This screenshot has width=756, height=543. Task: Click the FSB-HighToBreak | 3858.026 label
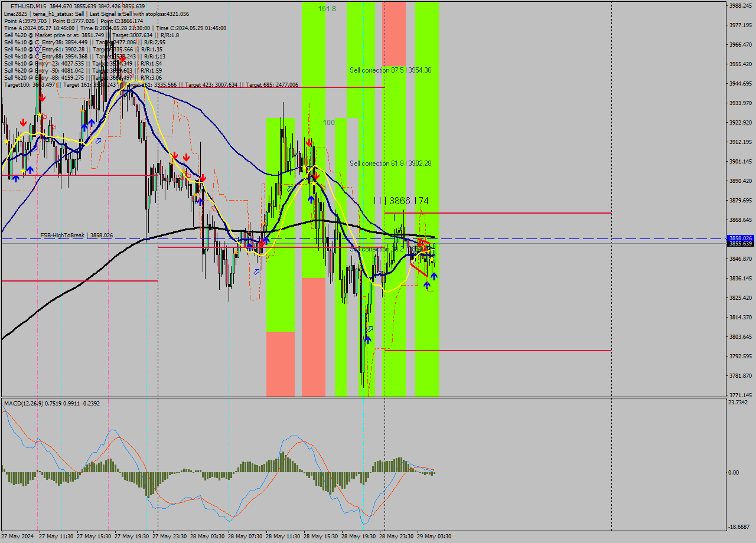77,235
